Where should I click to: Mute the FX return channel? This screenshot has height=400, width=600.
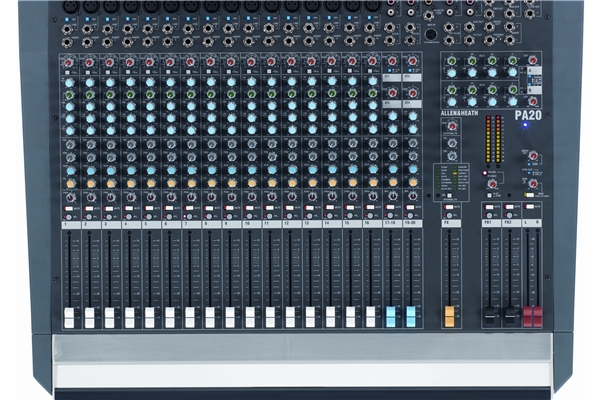449,207
